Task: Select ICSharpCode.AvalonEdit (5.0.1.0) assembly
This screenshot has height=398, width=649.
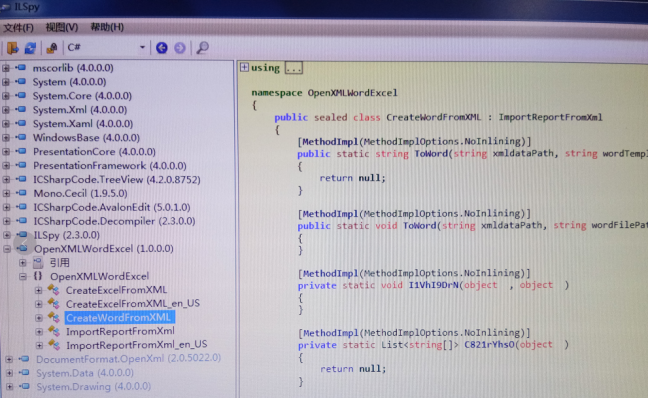Action: coord(112,207)
